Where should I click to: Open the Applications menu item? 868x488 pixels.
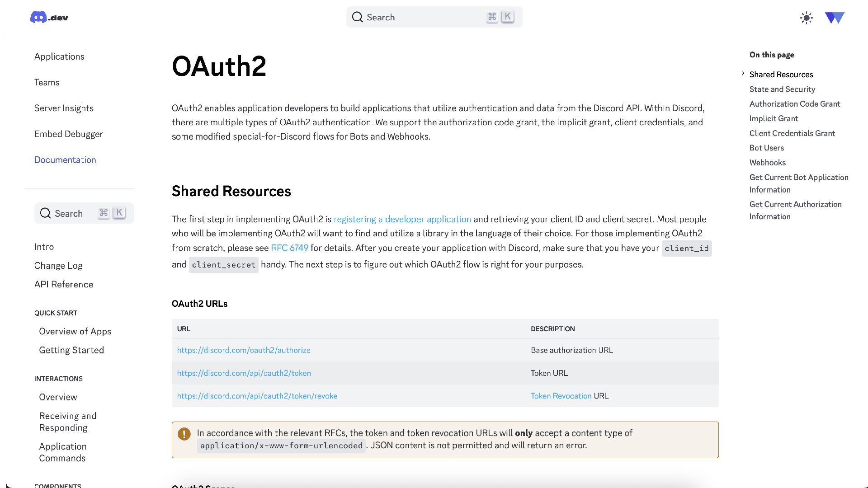point(59,56)
